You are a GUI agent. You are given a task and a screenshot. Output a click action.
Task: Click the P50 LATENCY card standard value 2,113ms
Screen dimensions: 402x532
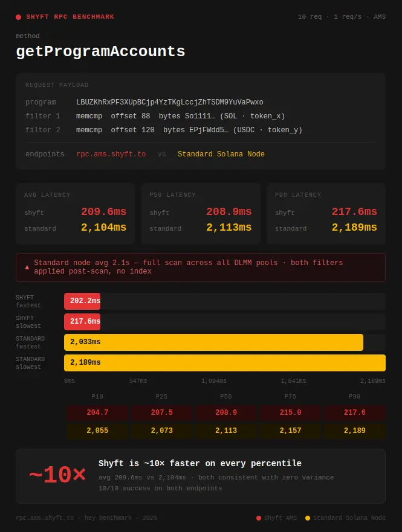tap(229, 227)
